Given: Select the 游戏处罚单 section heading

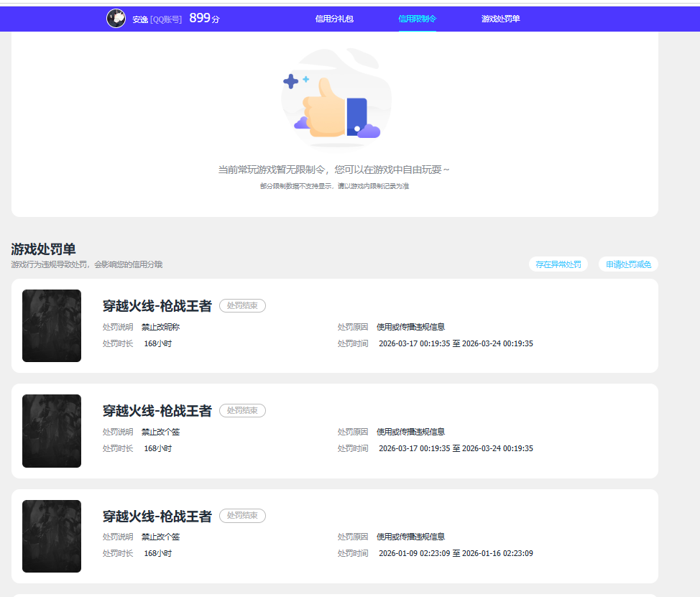Looking at the screenshot, I should point(43,249).
